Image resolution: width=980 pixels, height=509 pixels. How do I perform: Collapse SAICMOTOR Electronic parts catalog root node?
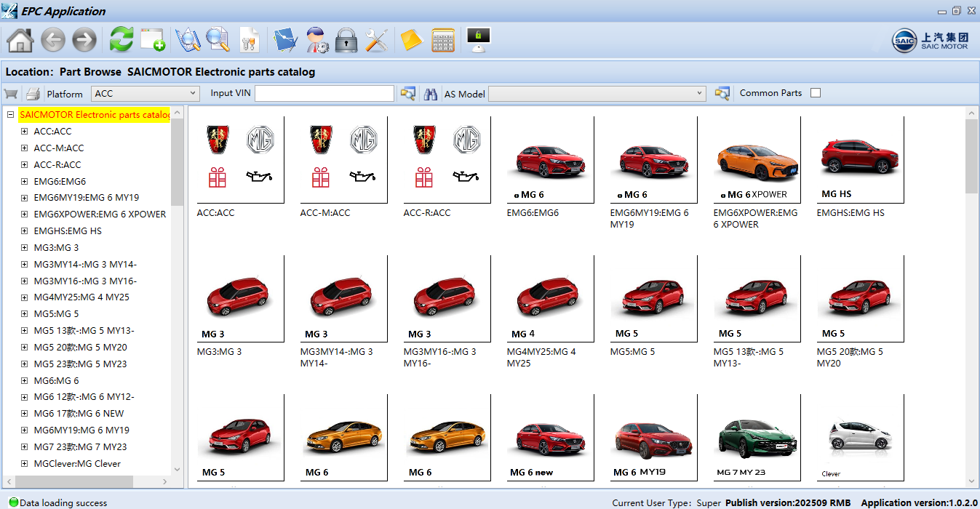10,115
